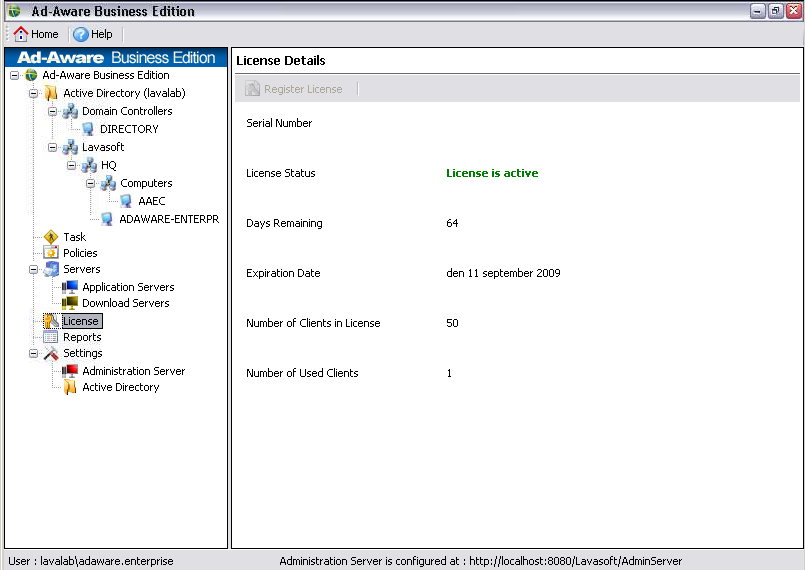Click the Administration Server URL status text
The width and height of the screenshot is (805, 570).
(x=481, y=561)
